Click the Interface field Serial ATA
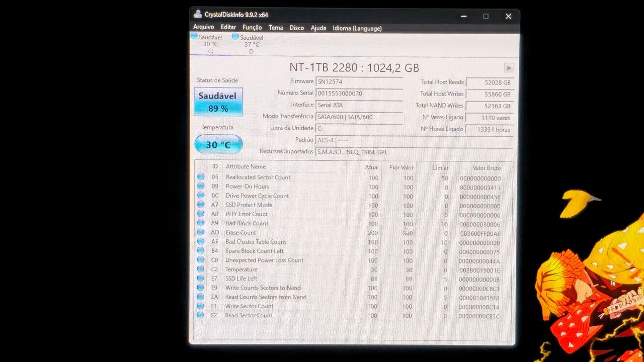This screenshot has width=644, height=362. pyautogui.click(x=359, y=105)
